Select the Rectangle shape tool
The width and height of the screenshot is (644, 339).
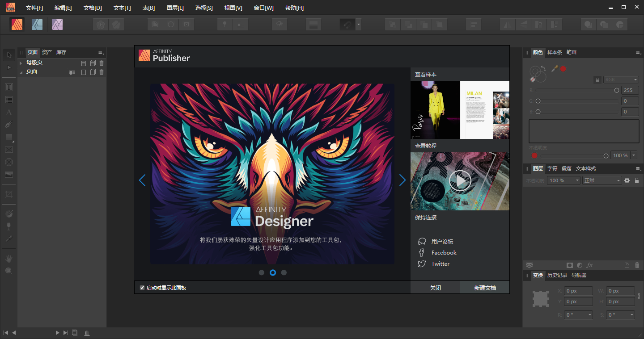point(9,137)
